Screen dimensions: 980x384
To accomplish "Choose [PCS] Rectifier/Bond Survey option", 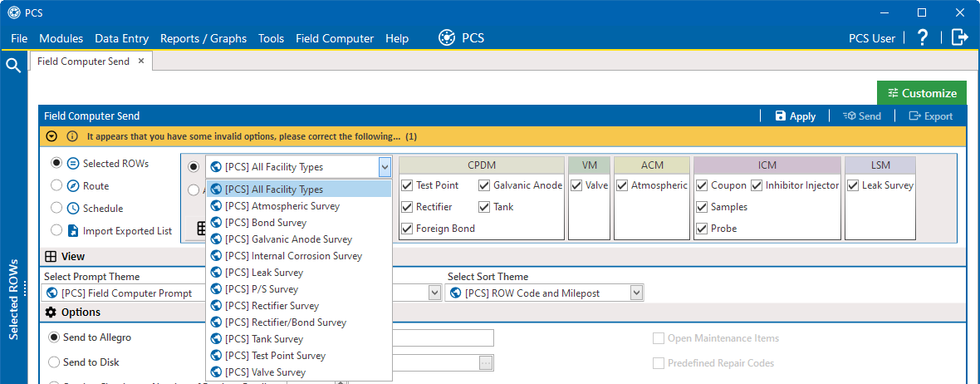I will pyautogui.click(x=299, y=322).
